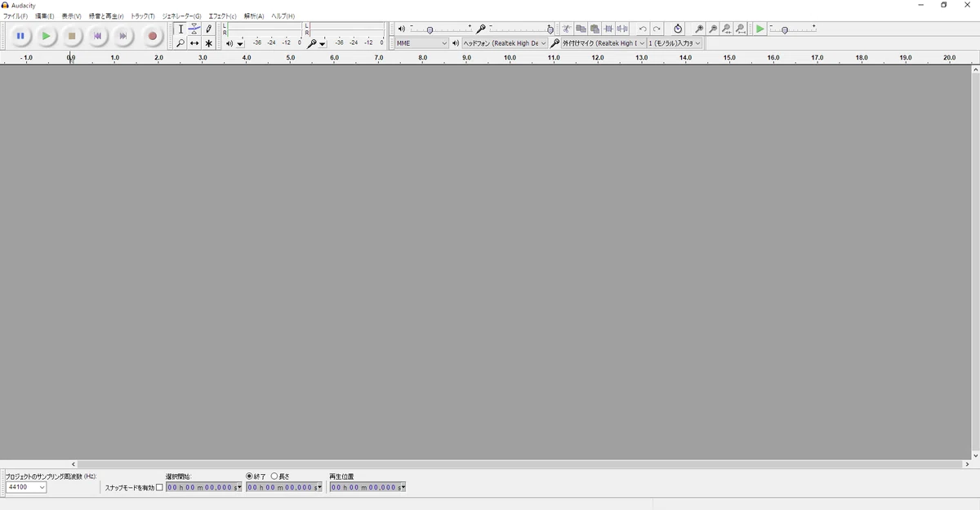Enable the スナップモードを有効 checkbox
Screen dimensions: 980x510
[x=159, y=488]
